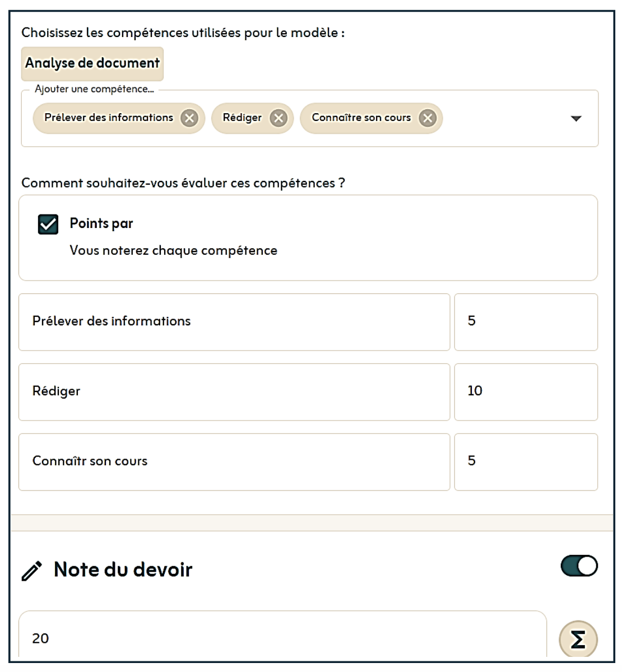Click the Note du devoir field showing 20
Viewport: 622px width, 672px height.
click(282, 638)
